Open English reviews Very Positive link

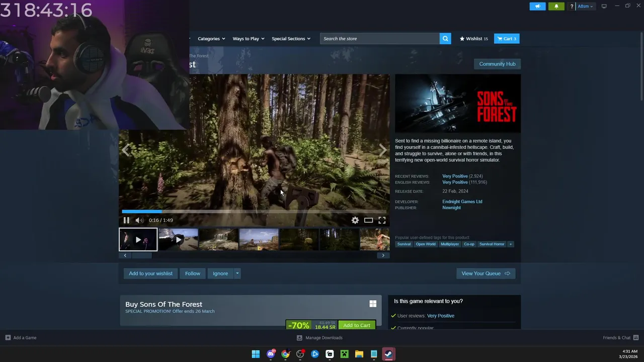click(455, 182)
